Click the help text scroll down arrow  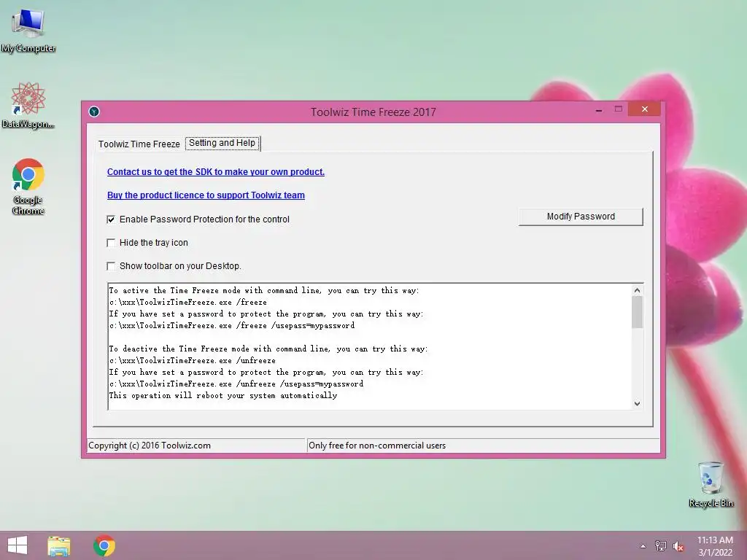[637, 403]
